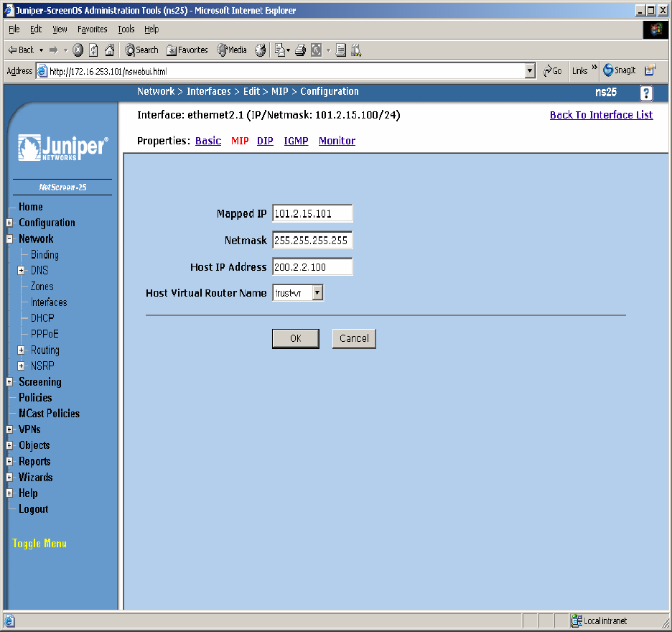Click the Refresh page icon
The image size is (672, 632).
click(93, 50)
